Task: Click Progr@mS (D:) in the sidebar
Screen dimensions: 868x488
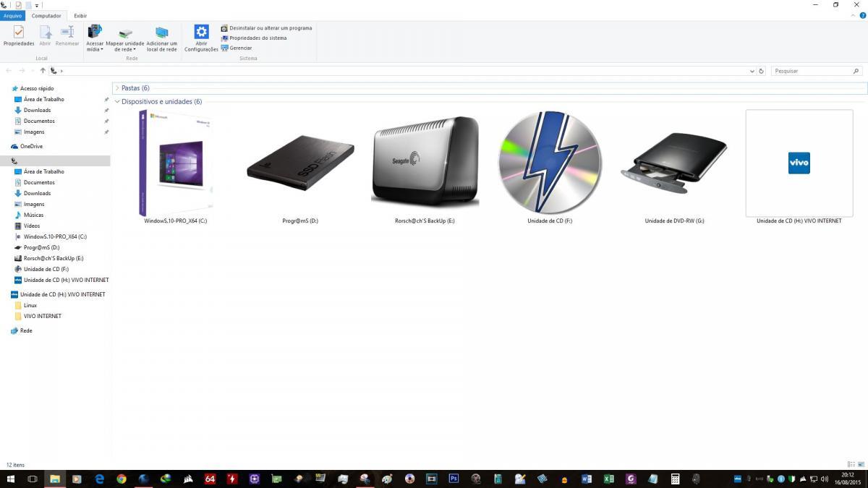Action: click(41, 247)
